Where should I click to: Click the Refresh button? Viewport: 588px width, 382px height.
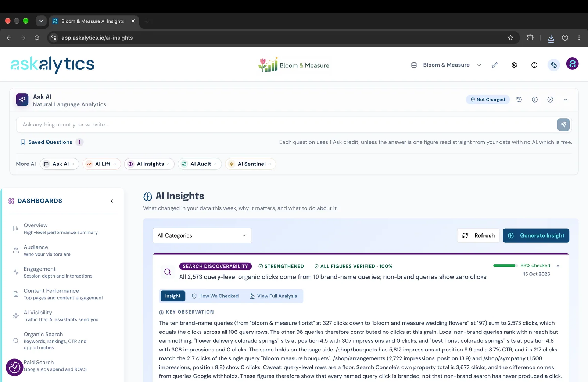coord(478,236)
